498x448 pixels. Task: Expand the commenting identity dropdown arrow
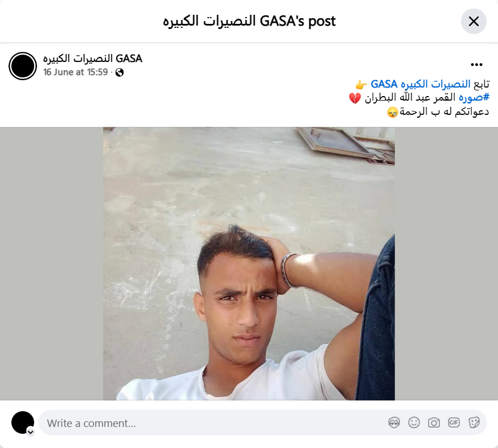(31, 432)
